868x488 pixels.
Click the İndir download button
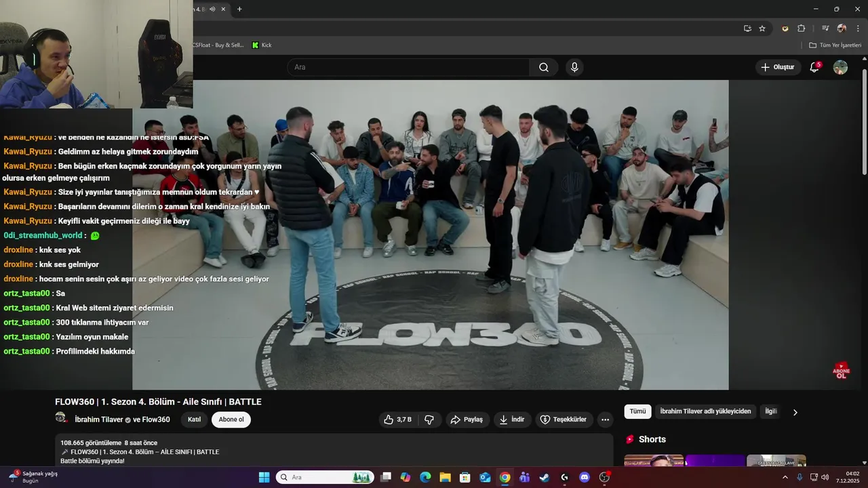pyautogui.click(x=512, y=420)
